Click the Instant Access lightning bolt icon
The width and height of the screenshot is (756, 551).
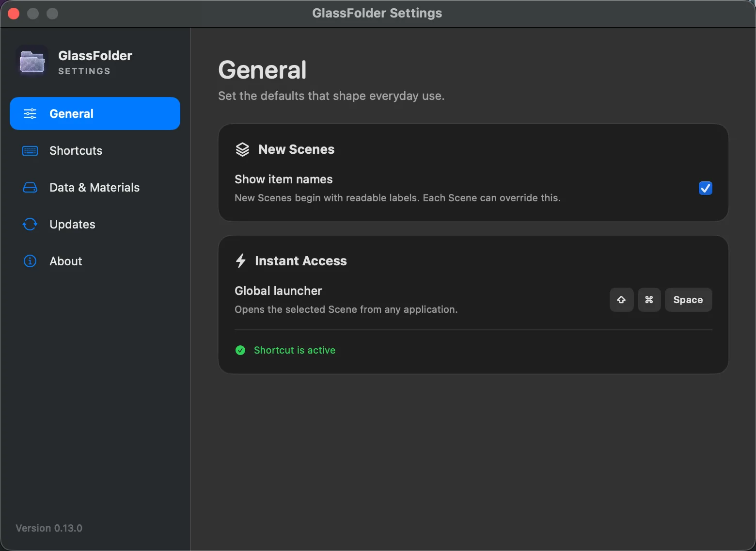241,261
